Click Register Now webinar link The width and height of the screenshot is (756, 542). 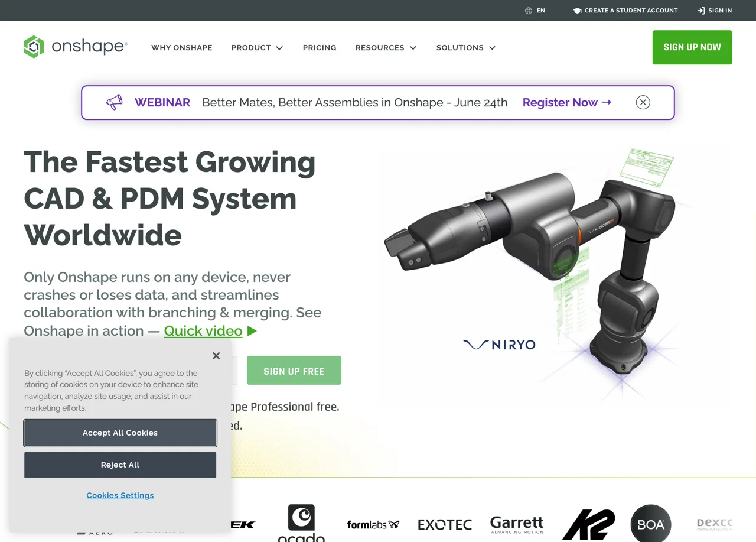pos(567,102)
